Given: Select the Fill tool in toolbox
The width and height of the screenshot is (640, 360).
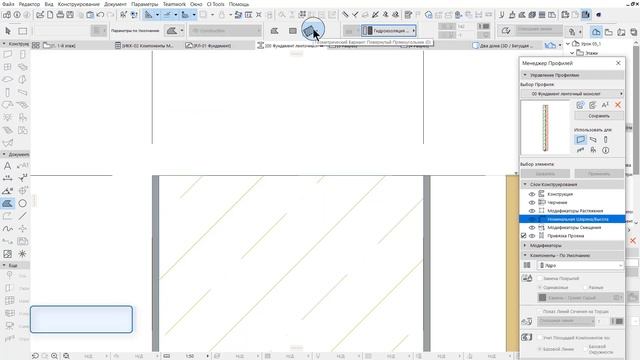Looking at the screenshot, I should pyautogui.click(x=8, y=203).
